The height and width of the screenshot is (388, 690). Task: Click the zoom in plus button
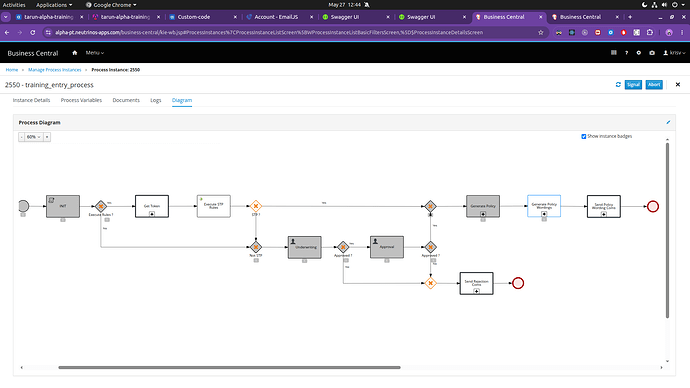point(47,137)
